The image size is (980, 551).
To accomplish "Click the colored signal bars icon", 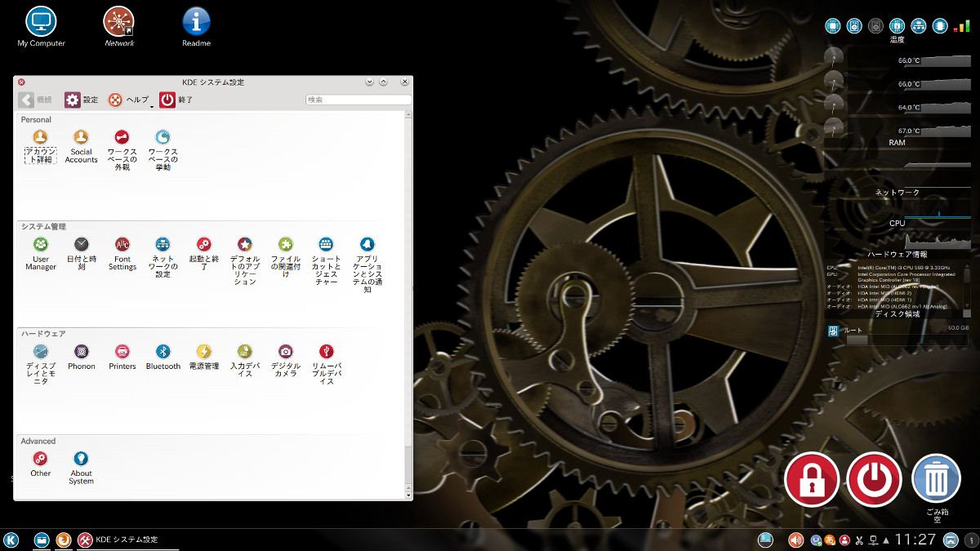I will pyautogui.click(x=961, y=26).
